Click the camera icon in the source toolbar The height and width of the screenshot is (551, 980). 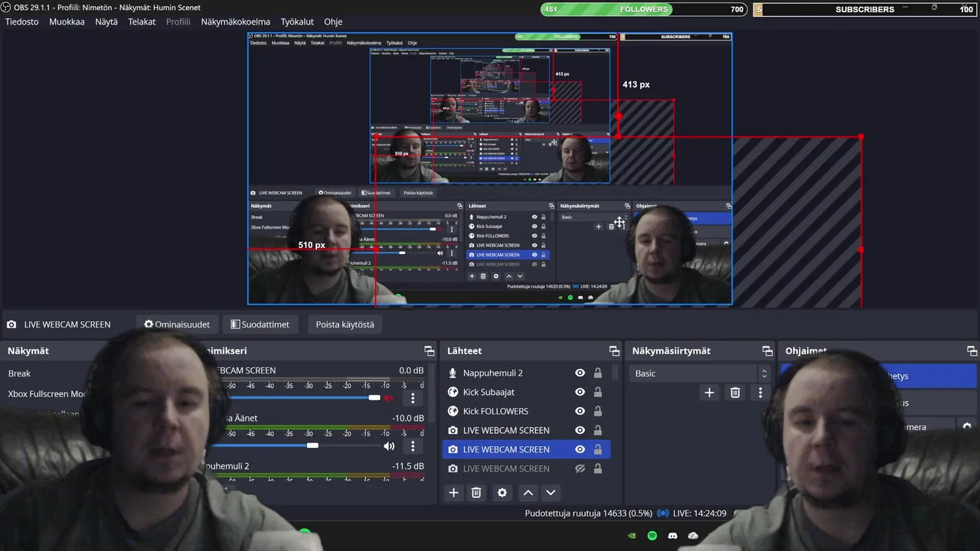click(x=11, y=324)
